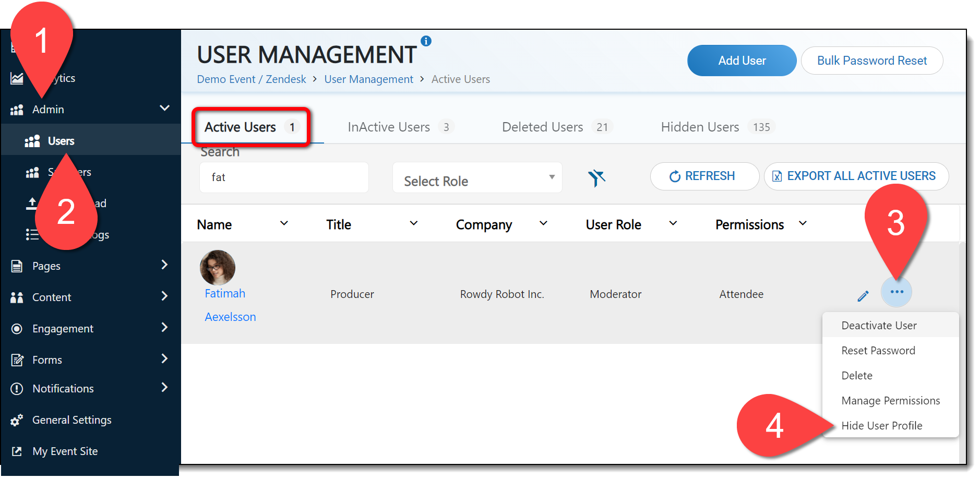
Task: Click Fatimah's profile photo thumbnail
Action: [218, 267]
